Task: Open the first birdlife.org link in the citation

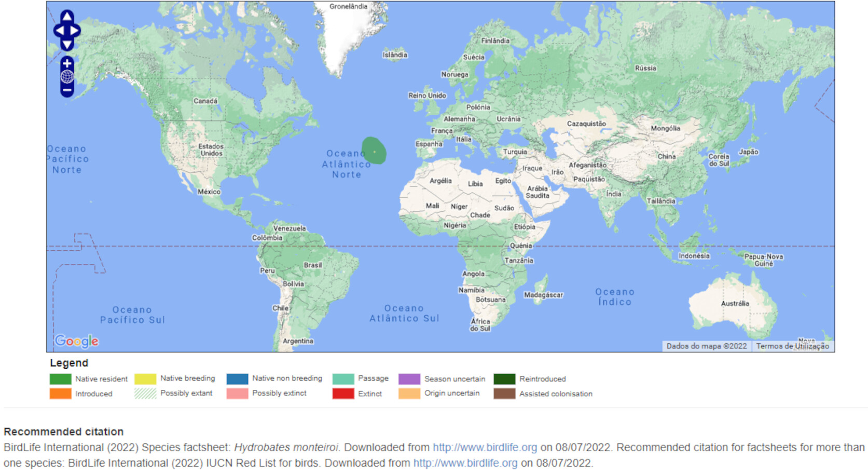Action: [485, 448]
